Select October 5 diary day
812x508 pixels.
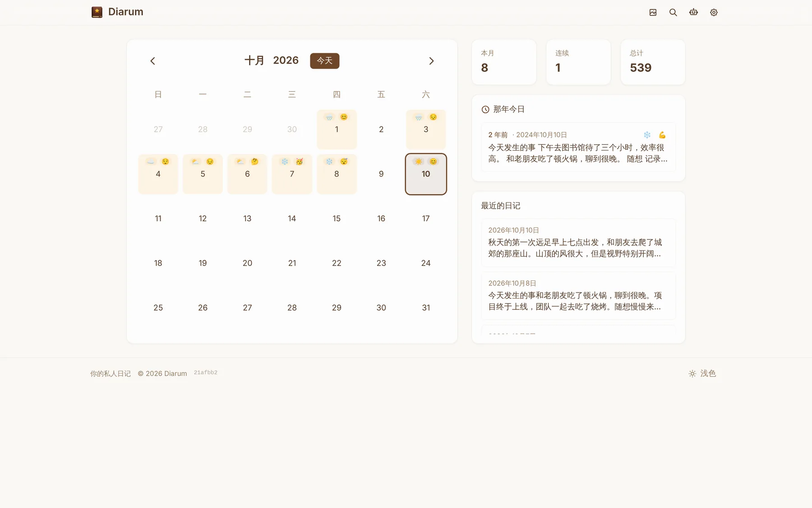tap(203, 174)
